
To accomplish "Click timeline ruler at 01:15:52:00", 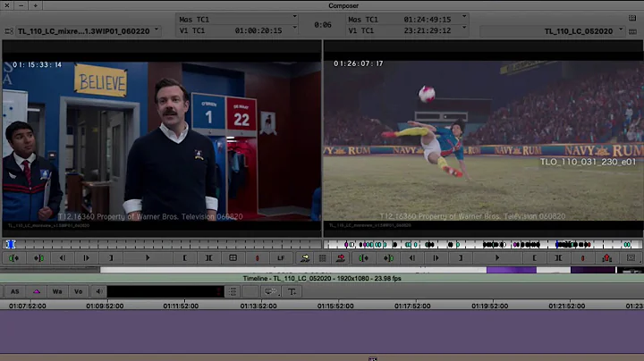I will pyautogui.click(x=335, y=306).
